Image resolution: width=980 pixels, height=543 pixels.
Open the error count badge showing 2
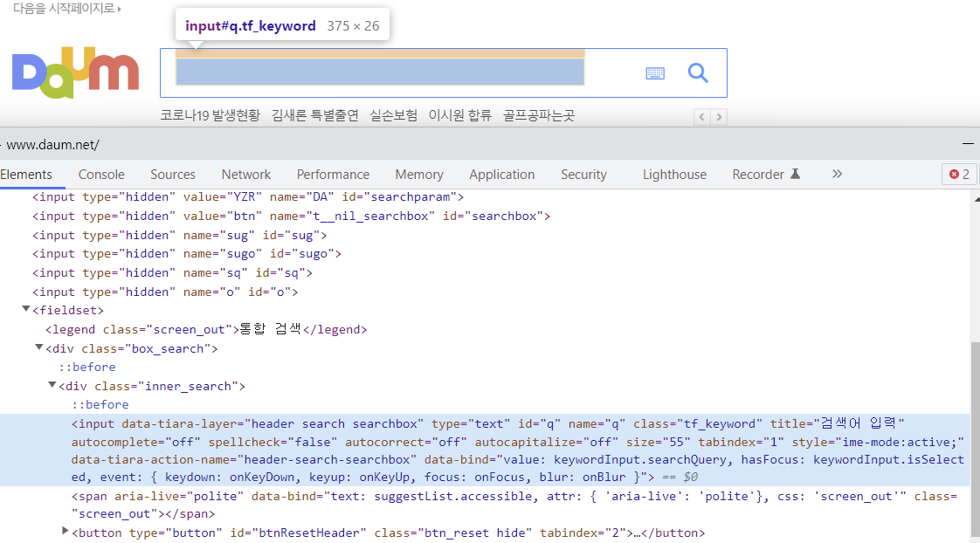pyautogui.click(x=959, y=175)
